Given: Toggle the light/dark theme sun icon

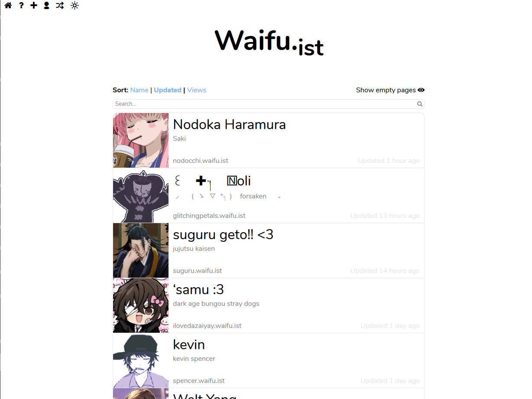Looking at the screenshot, I should click(75, 6).
